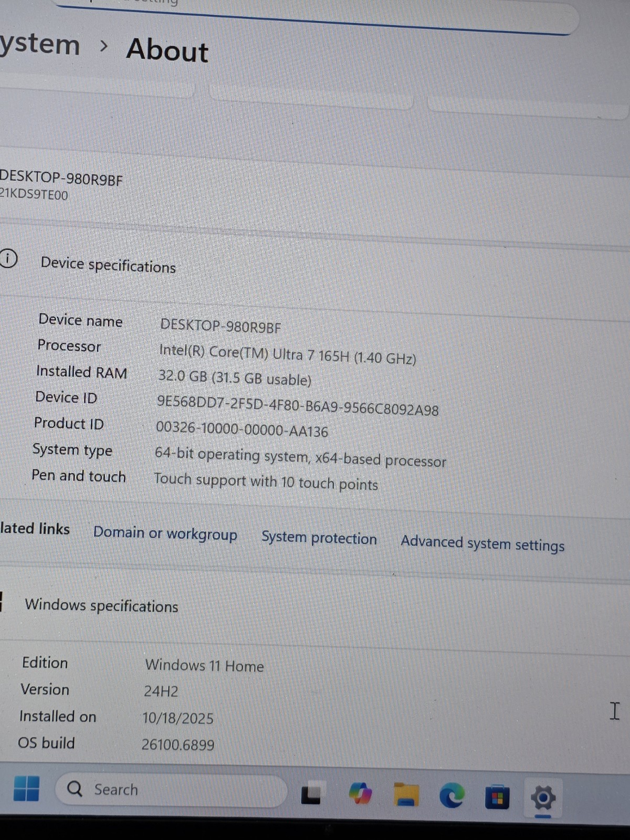Open the System protection link

tap(319, 538)
